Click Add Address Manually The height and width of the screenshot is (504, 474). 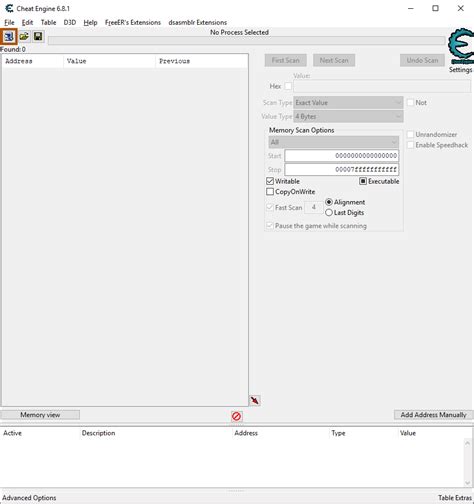[433, 415]
